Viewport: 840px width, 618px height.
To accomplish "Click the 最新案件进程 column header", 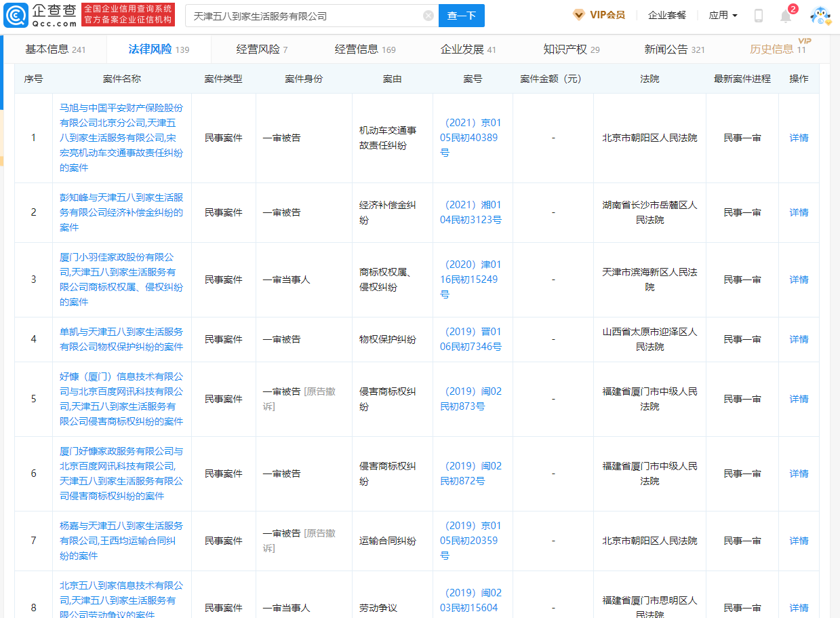I will (742, 79).
